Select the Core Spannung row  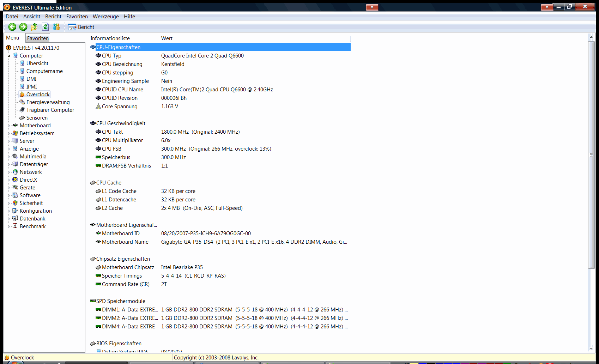[220, 107]
